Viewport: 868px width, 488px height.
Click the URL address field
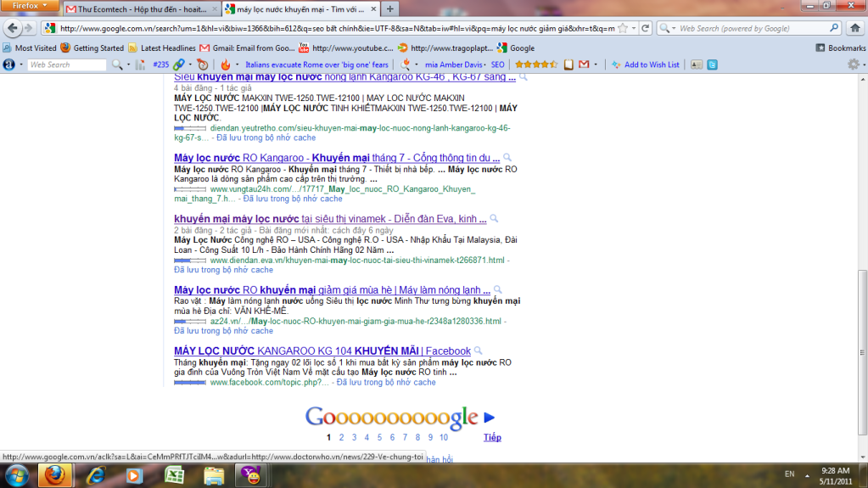coord(337,28)
